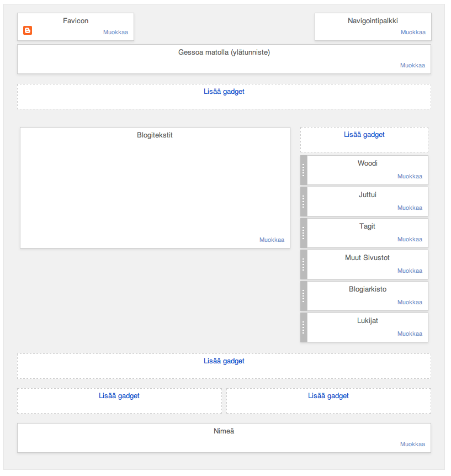The height and width of the screenshot is (476, 451).
Task: Click the Lukijat gadget's drag handle
Action: [304, 327]
